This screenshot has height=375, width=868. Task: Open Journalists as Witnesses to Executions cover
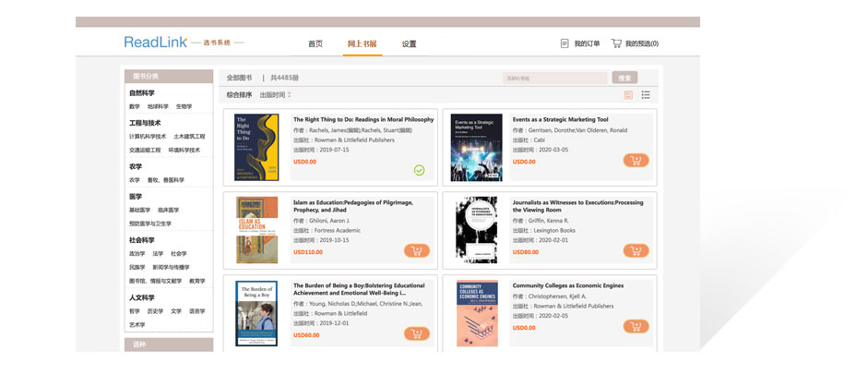pyautogui.click(x=477, y=230)
